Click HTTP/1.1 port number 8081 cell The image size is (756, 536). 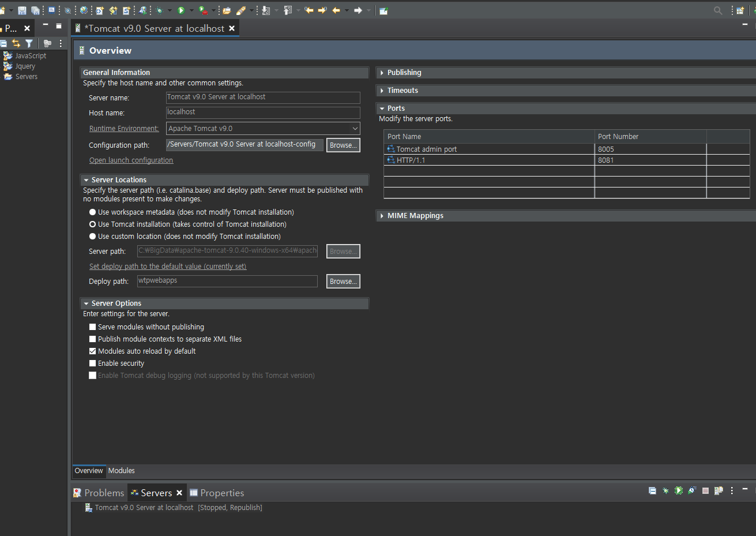[x=650, y=160]
